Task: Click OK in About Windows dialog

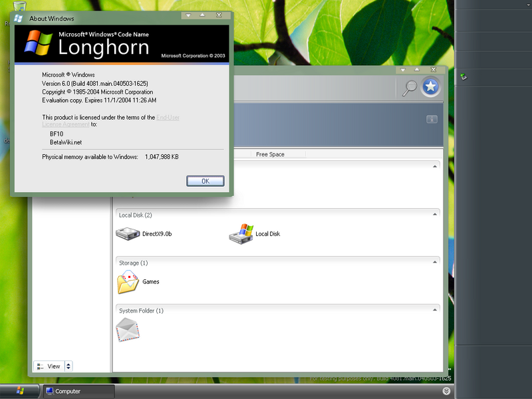Action: 205,181
